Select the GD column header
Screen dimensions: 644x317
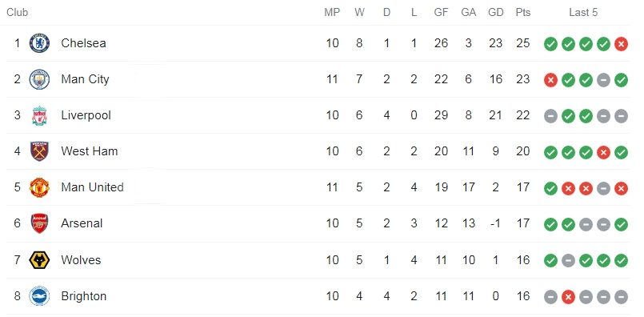[x=496, y=12]
